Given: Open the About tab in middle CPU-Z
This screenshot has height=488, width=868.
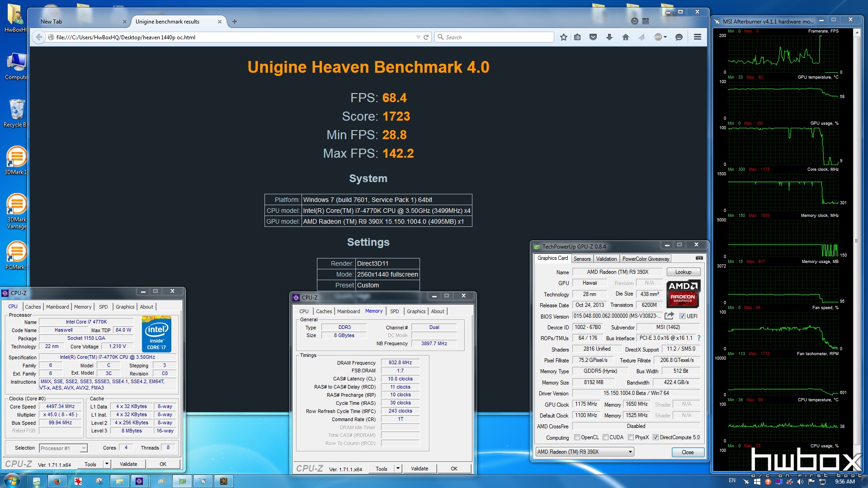Looking at the screenshot, I should click(437, 311).
